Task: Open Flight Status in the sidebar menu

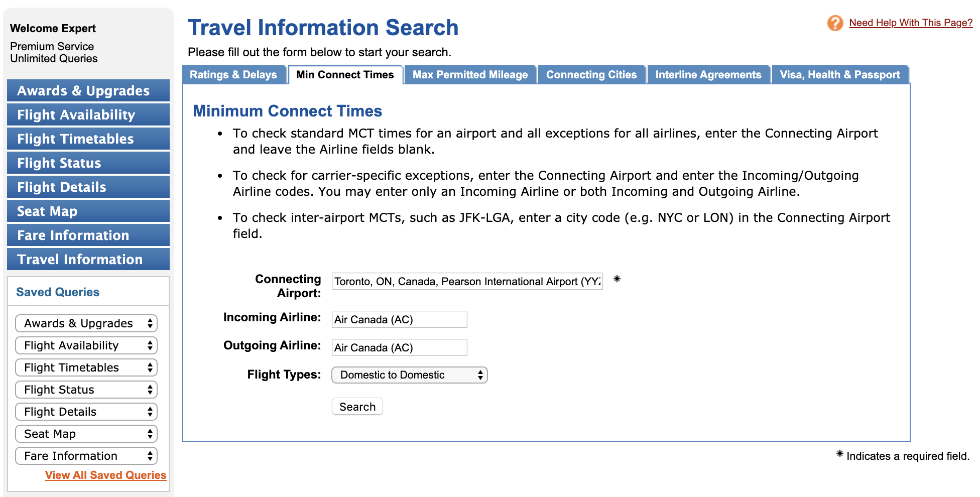Action: coord(88,163)
